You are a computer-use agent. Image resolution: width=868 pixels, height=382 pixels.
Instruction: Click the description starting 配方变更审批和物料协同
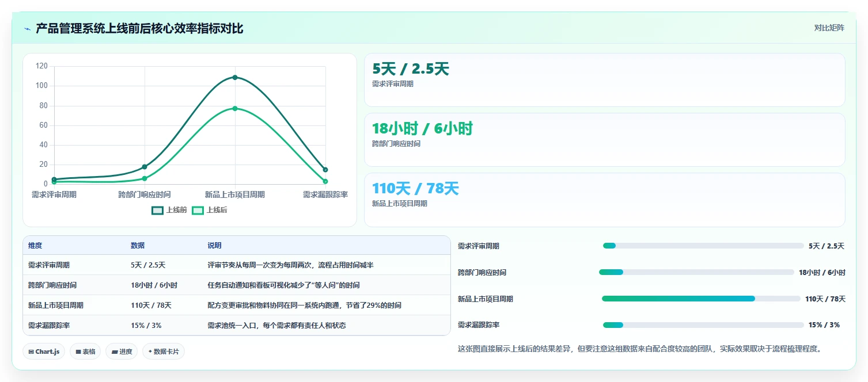click(x=304, y=305)
